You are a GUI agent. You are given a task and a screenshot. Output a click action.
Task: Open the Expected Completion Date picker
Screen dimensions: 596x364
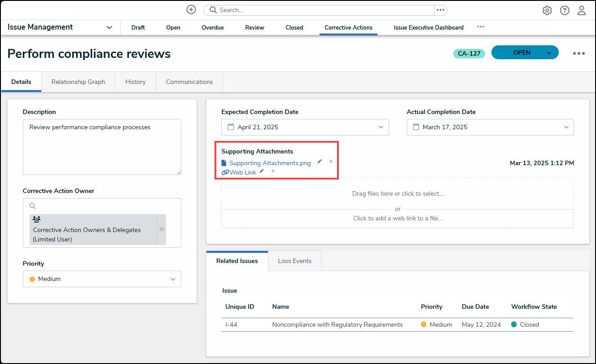pos(305,127)
